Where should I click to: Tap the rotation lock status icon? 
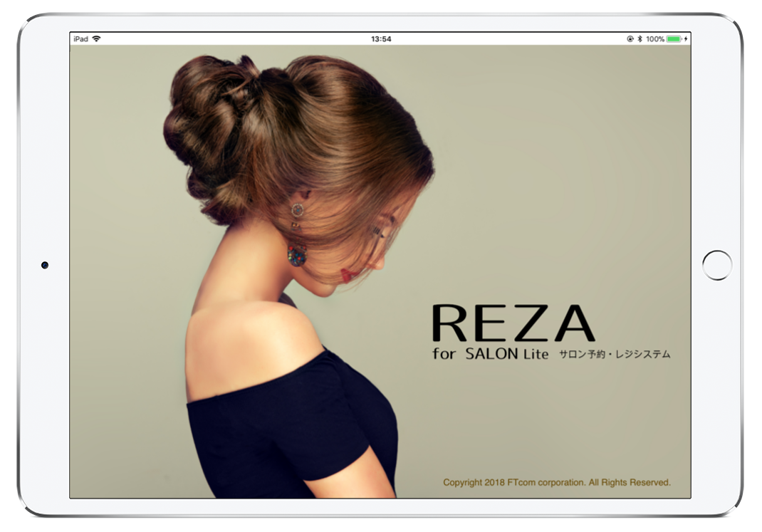click(x=630, y=39)
